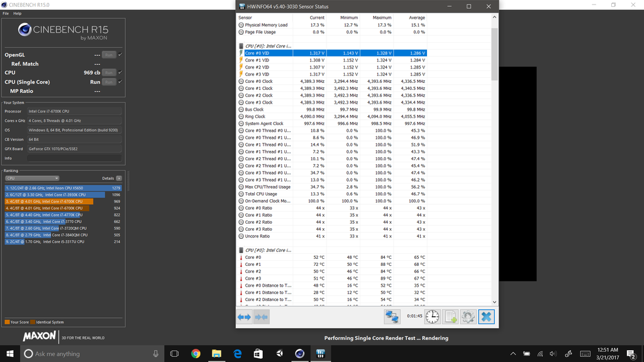Toggle the CPU (Single Core) test checkbox
Image resolution: width=644 pixels, height=362 pixels.
[x=120, y=82]
